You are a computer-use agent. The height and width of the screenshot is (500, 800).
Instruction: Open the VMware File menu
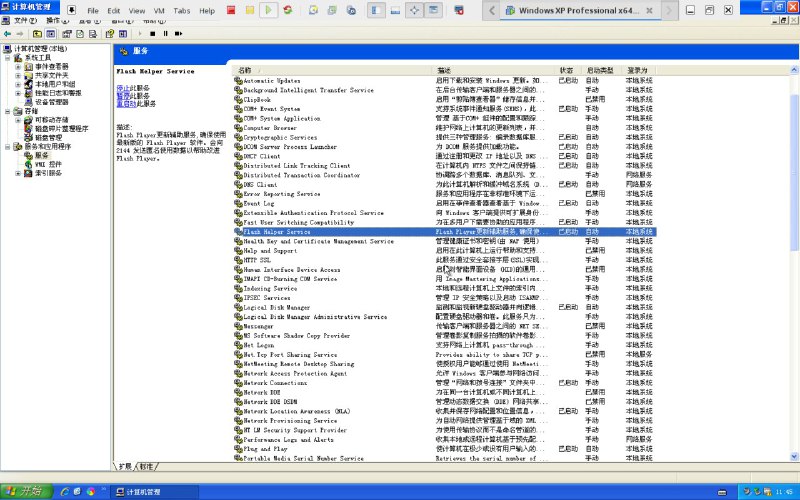[x=93, y=10]
